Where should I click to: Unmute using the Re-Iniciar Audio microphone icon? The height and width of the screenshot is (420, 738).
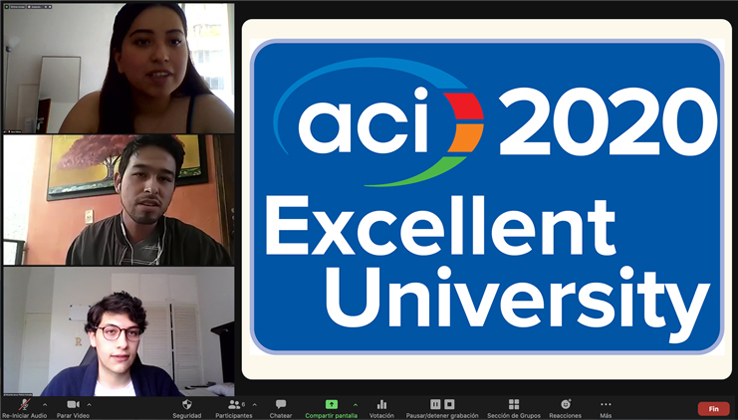pyautogui.click(x=24, y=404)
